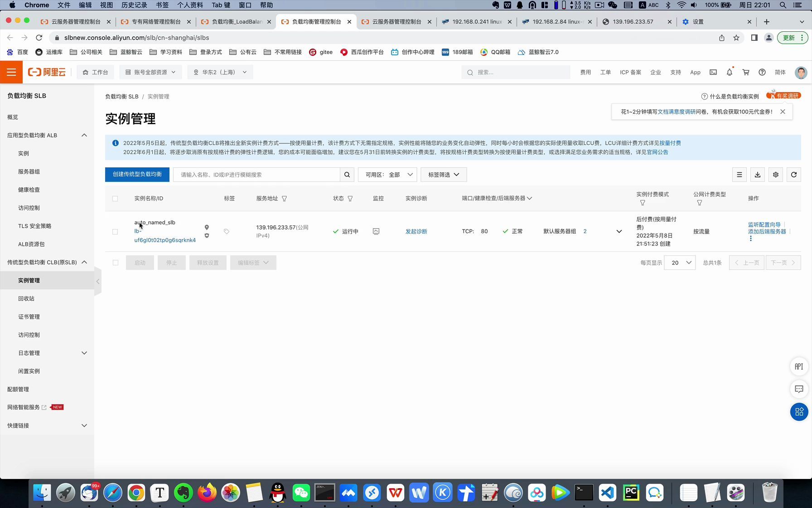Screen dimensions: 812x508
Task: Open the monitoring chart icon for auto_named_slb
Action: (x=376, y=231)
